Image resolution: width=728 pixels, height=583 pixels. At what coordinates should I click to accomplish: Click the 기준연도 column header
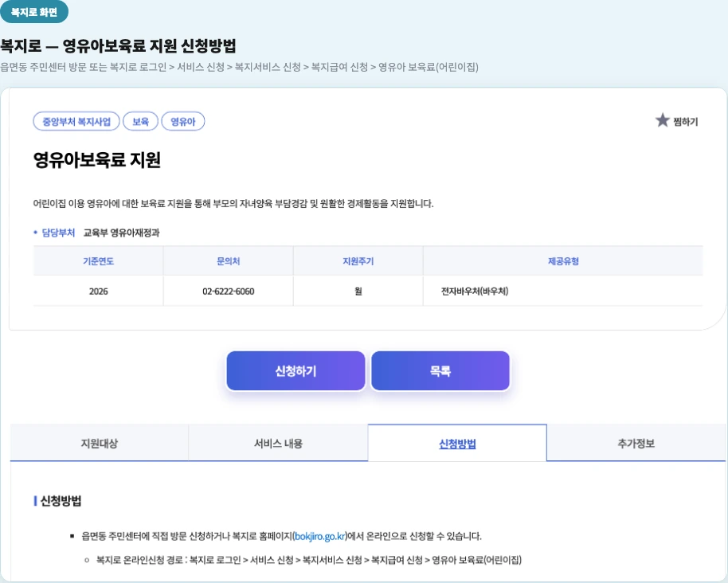click(x=99, y=261)
